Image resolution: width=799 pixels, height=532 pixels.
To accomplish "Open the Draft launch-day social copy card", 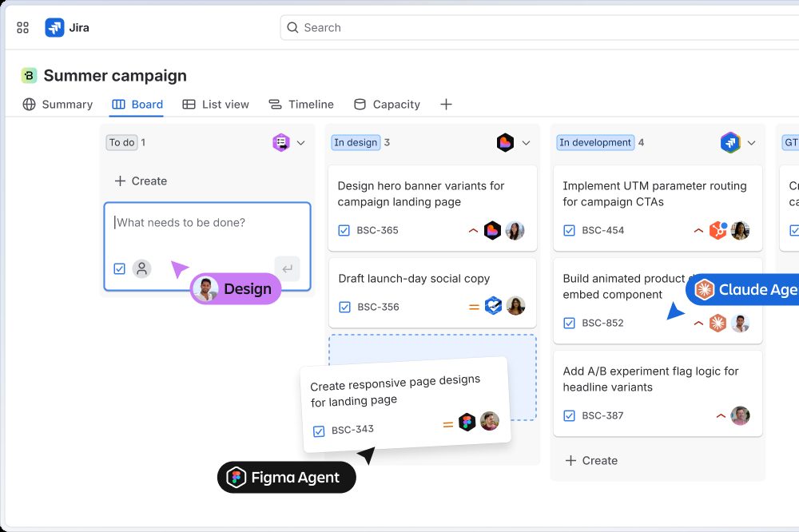I will [432, 293].
